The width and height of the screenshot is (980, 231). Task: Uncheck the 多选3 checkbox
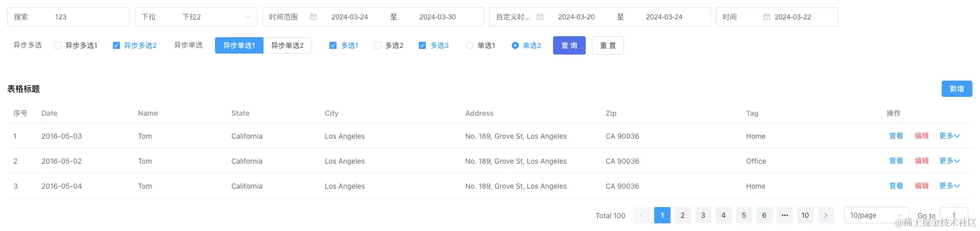click(422, 45)
